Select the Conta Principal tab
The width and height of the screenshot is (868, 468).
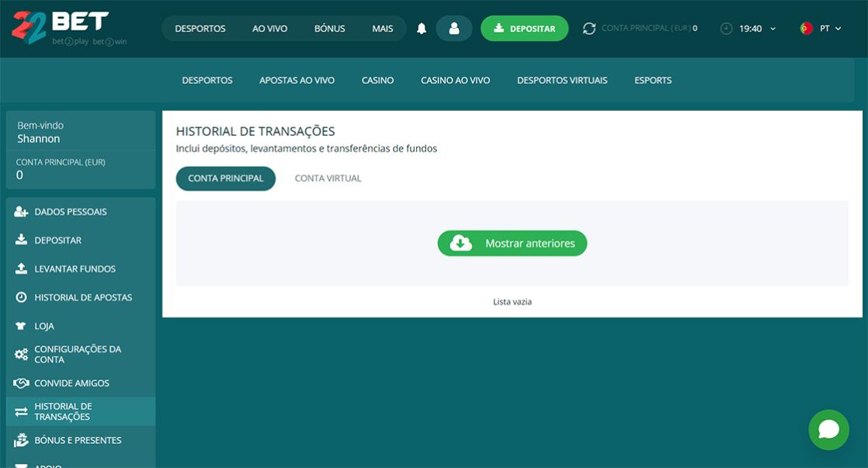(x=225, y=178)
